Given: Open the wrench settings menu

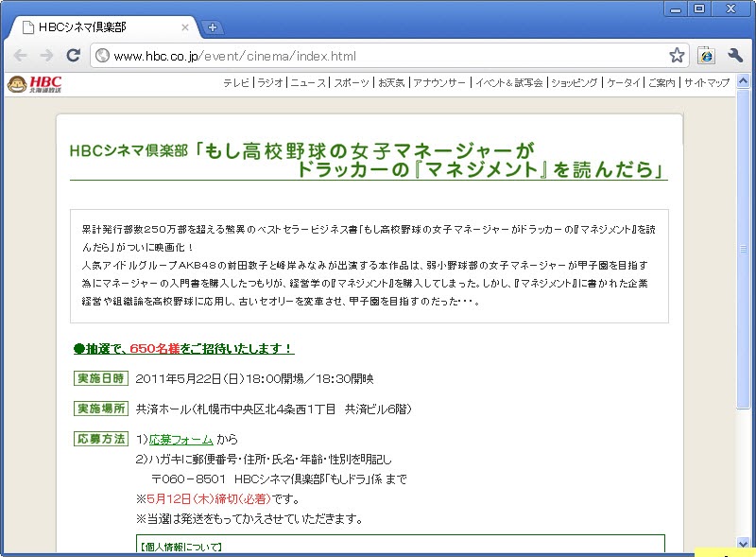Looking at the screenshot, I should click(735, 56).
